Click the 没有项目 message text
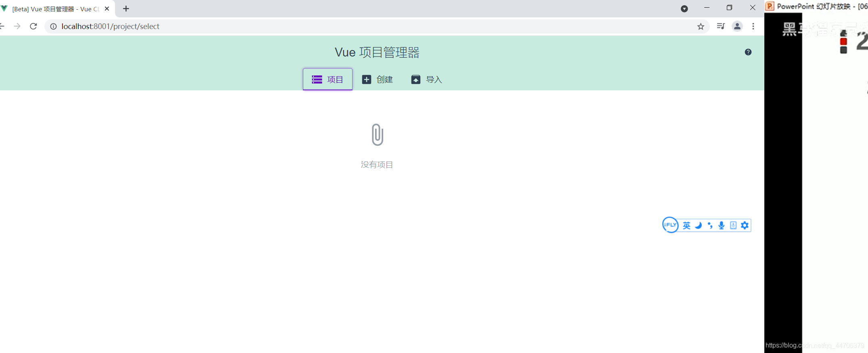 377,165
